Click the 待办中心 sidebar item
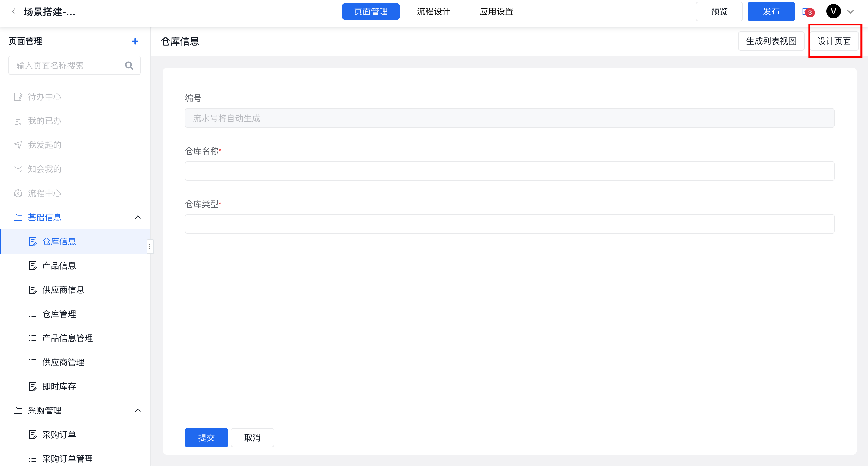 pyautogui.click(x=44, y=97)
